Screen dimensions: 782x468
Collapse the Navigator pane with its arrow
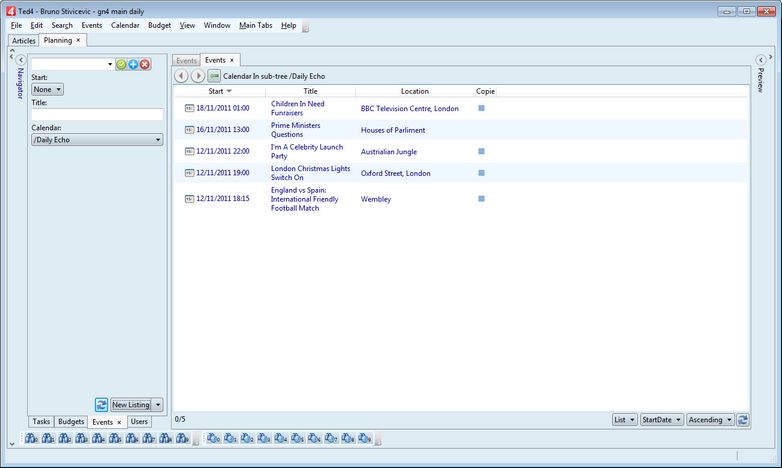[x=21, y=60]
